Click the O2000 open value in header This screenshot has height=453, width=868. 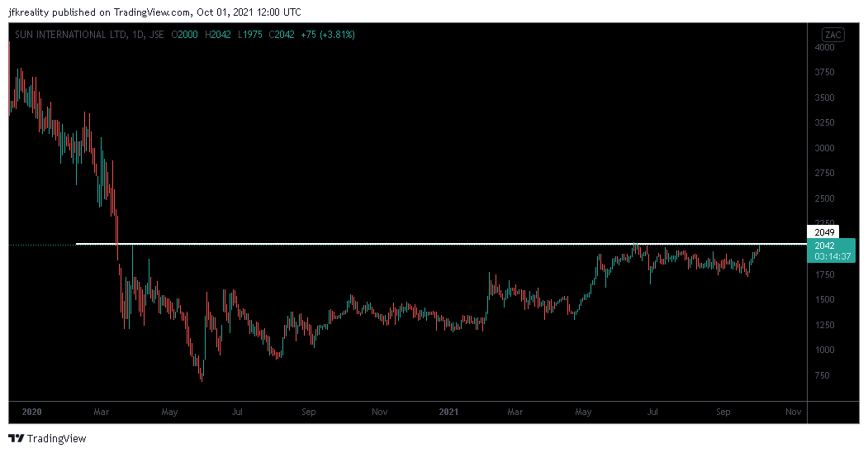point(184,35)
